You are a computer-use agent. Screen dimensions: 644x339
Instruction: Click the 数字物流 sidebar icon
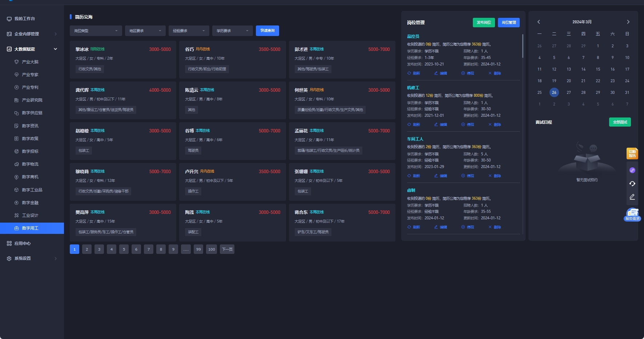[x=16, y=164]
